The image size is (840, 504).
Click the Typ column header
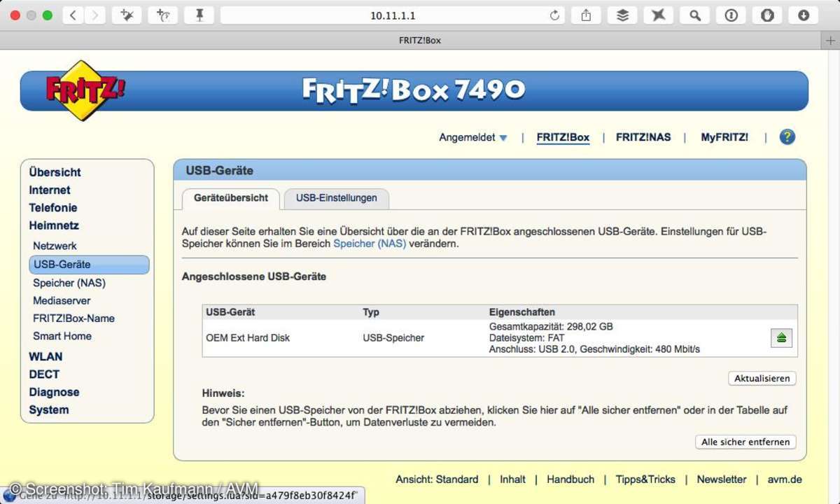tap(371, 312)
